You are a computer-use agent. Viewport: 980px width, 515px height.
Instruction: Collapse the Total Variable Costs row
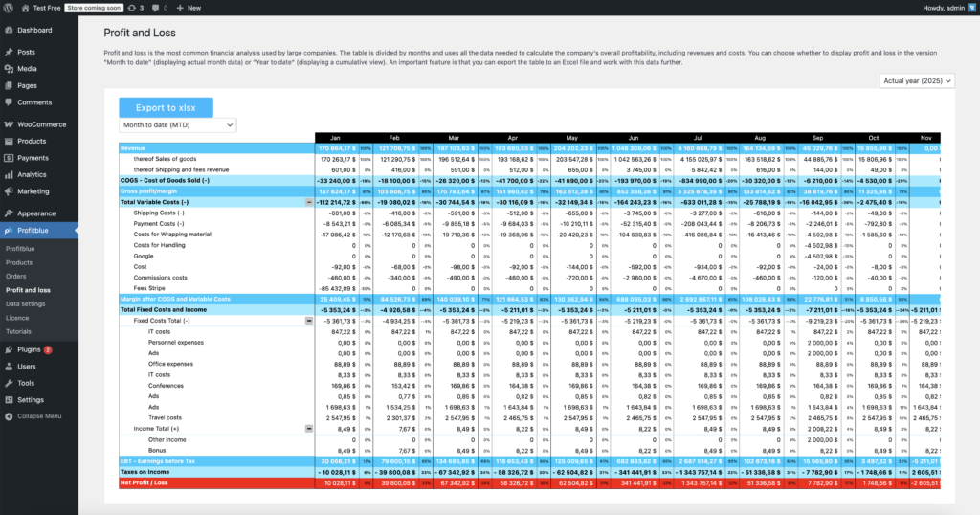pyautogui.click(x=308, y=202)
